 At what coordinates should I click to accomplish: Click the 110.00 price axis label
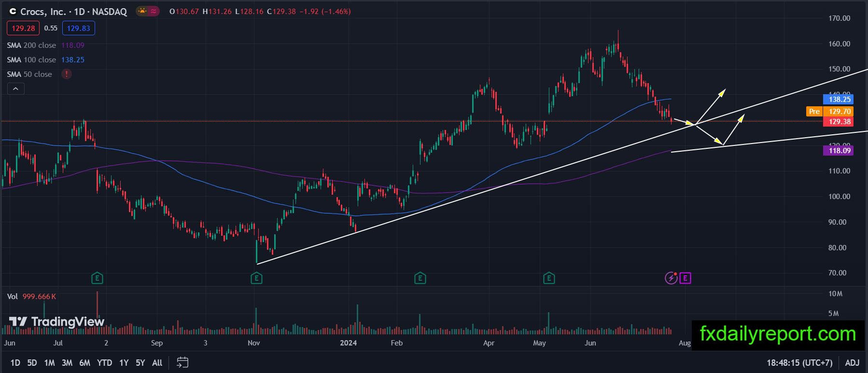pos(839,171)
